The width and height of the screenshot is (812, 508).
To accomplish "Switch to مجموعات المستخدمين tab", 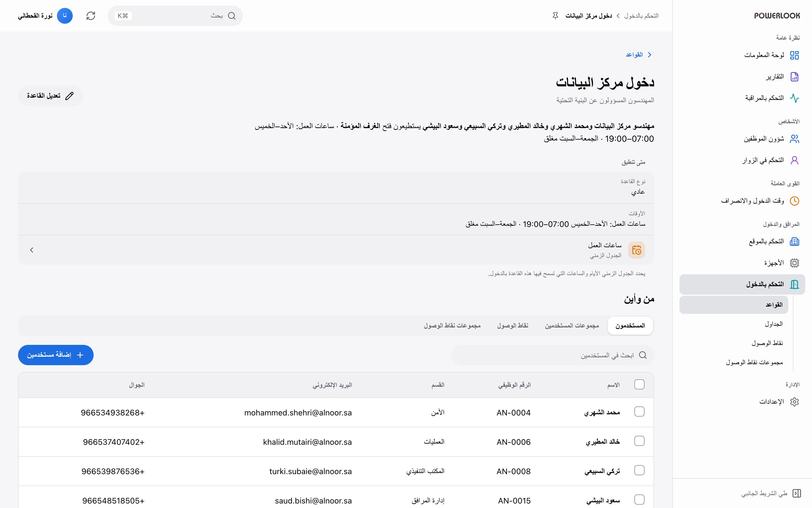I will [x=572, y=326].
